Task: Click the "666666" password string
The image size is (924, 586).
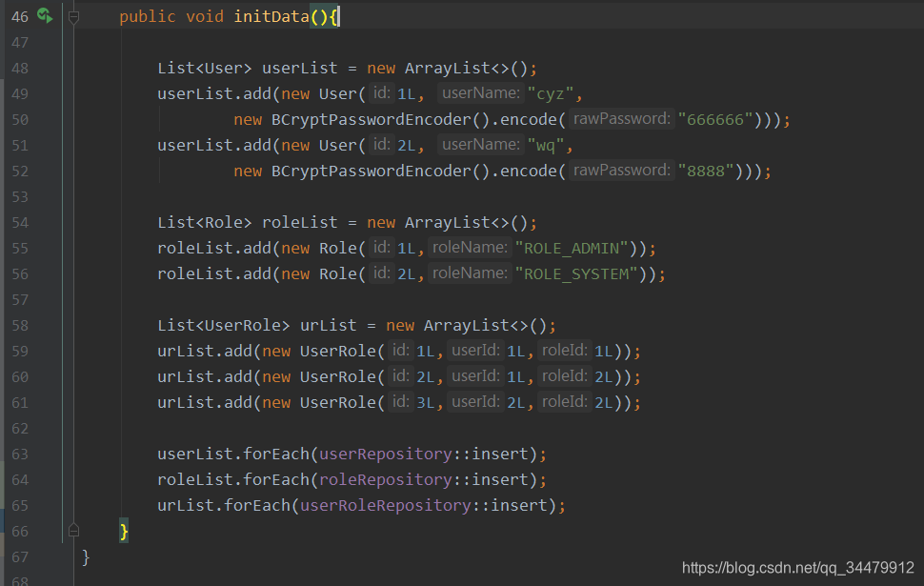Action: coord(715,120)
